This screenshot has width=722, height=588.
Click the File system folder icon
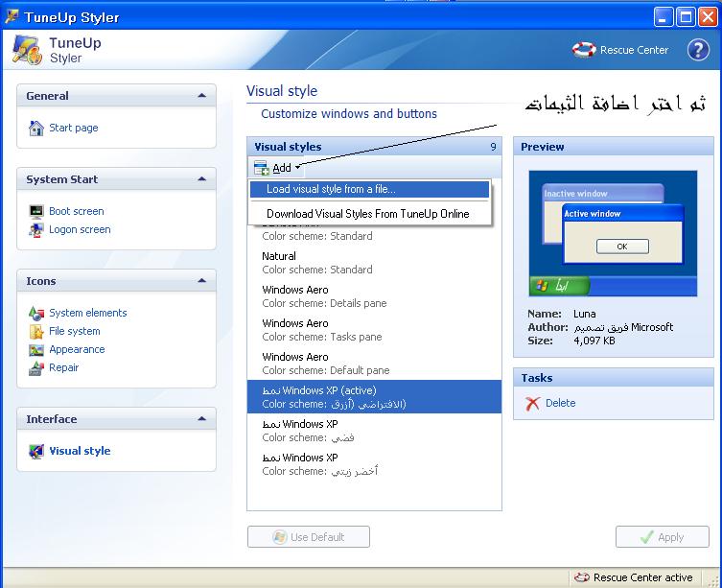coord(35,332)
